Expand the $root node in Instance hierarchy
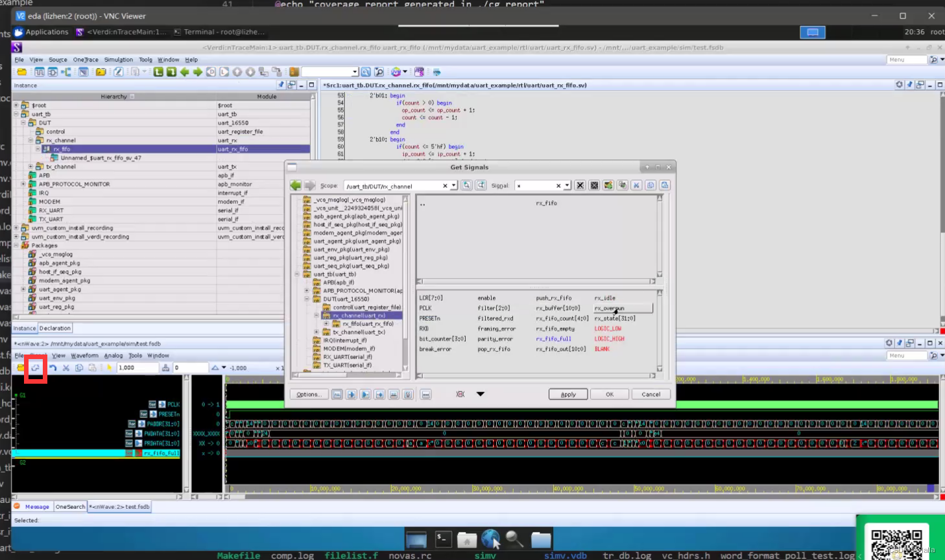Screen dimensions: 945x560 tap(16, 105)
